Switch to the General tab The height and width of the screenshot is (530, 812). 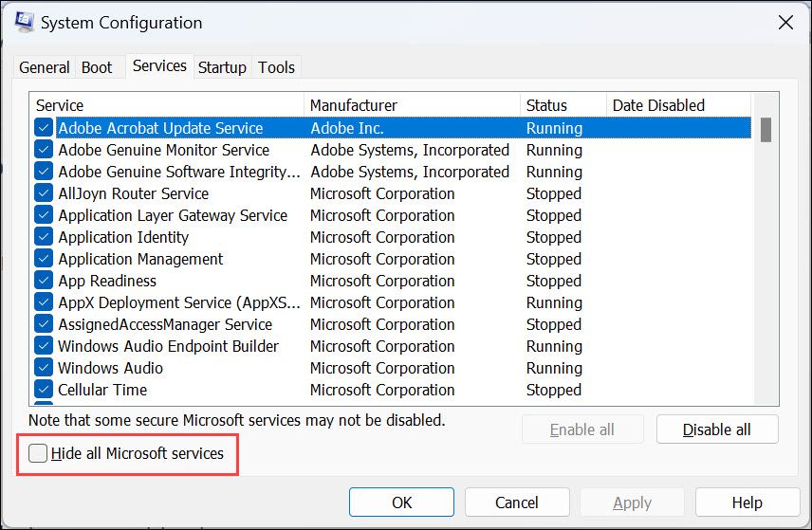pyautogui.click(x=44, y=67)
